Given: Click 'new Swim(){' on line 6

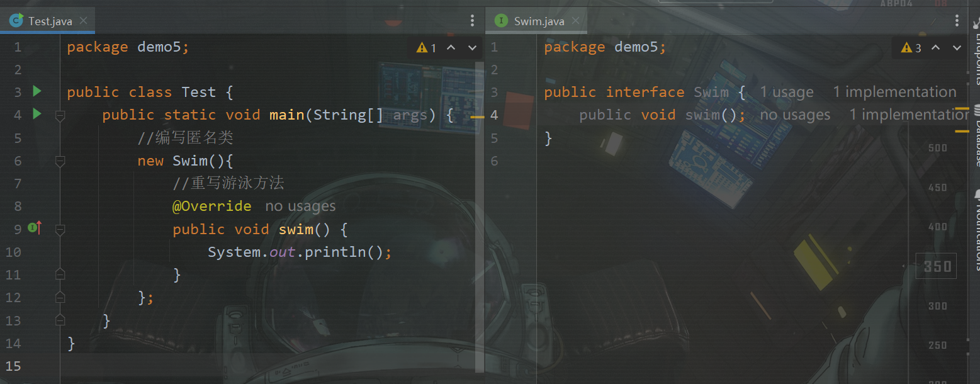Looking at the screenshot, I should pos(186,161).
